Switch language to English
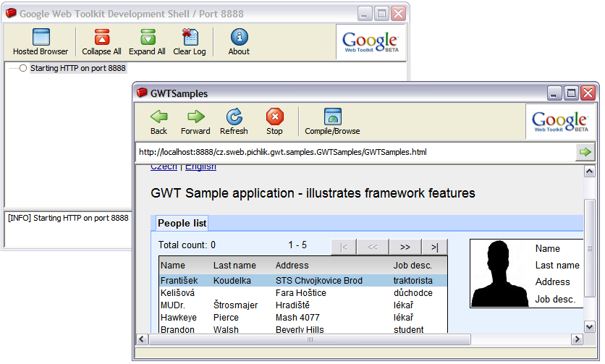Viewport: 605px width, 364px height. tap(200, 166)
